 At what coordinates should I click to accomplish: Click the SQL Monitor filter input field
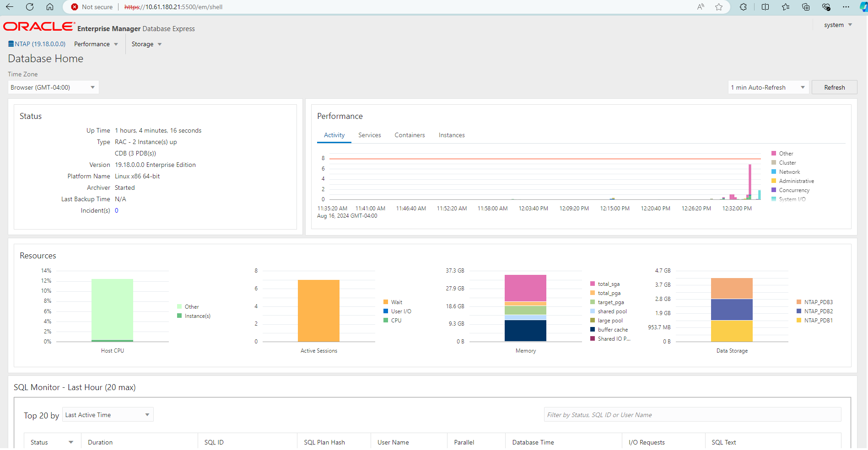[692, 415]
